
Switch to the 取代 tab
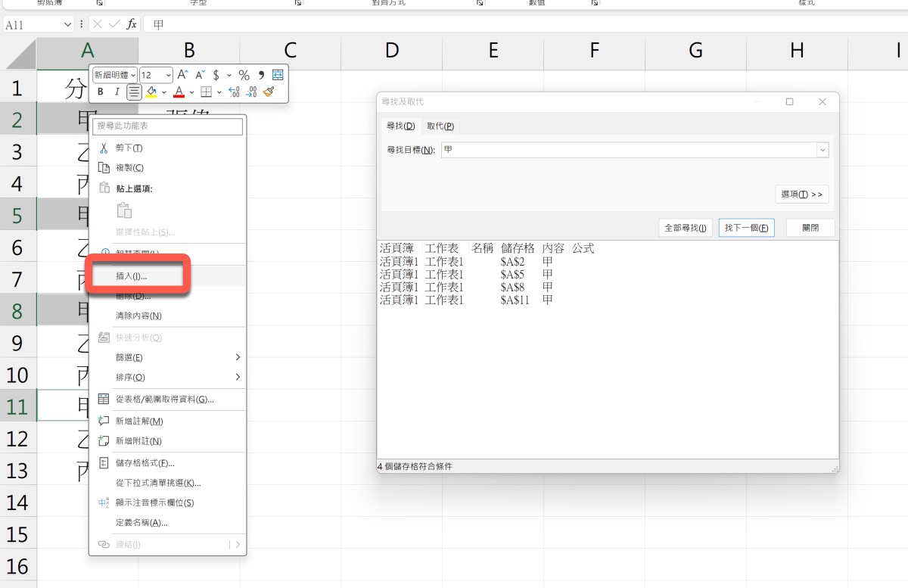click(440, 126)
